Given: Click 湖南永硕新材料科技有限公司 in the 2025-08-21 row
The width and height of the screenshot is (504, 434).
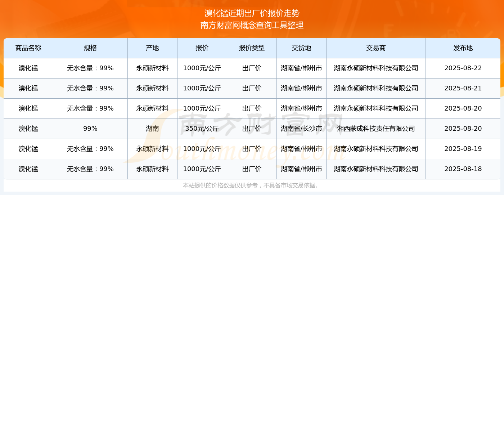Looking at the screenshot, I should pos(376,89).
